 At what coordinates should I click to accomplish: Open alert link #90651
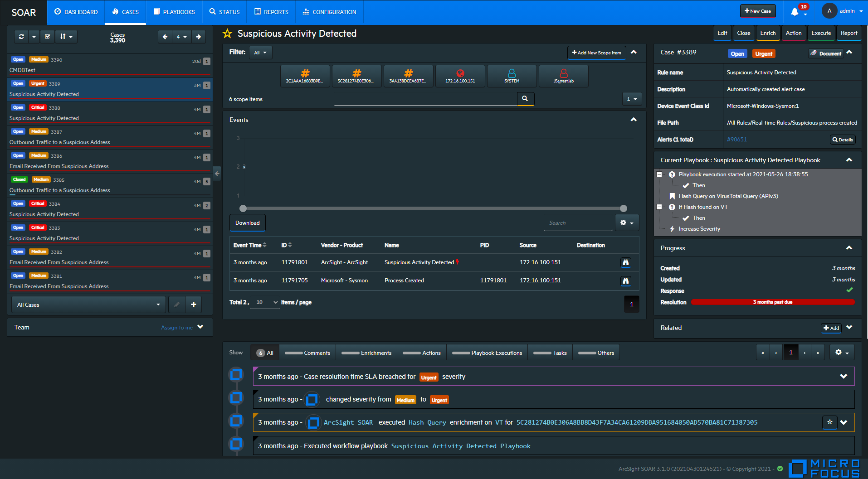(736, 140)
